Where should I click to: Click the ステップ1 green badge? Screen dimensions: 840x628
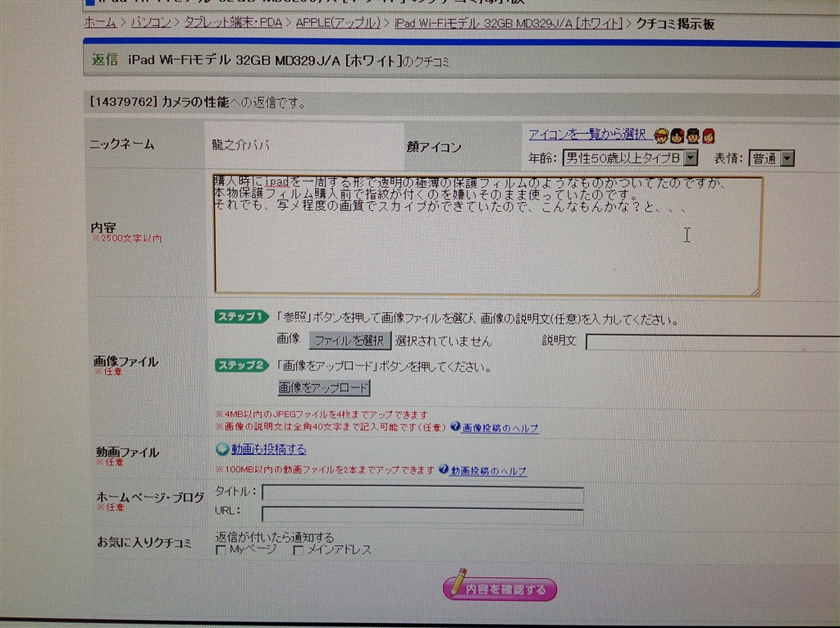click(x=241, y=317)
